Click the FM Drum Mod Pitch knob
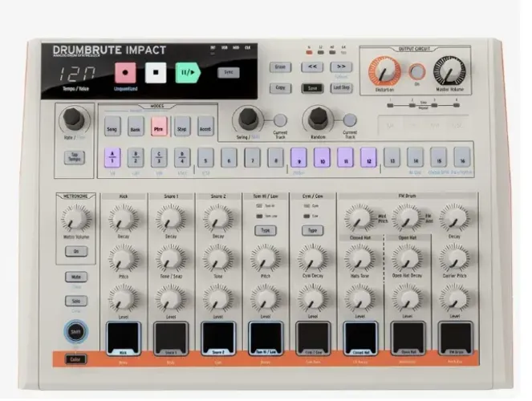 click(359, 218)
